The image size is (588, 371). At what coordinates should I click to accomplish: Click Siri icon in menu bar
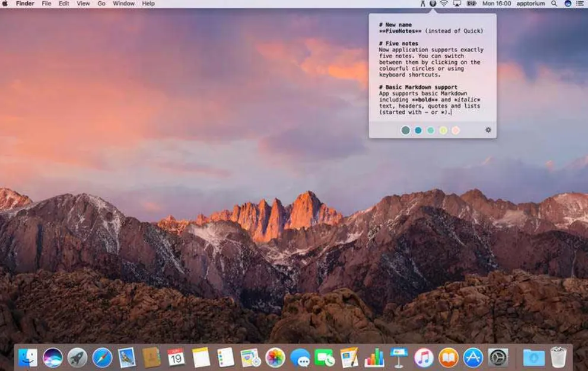[568, 4]
